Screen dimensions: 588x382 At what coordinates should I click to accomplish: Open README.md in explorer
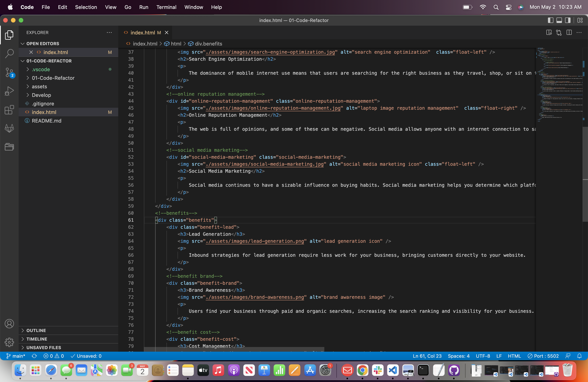pos(68,121)
